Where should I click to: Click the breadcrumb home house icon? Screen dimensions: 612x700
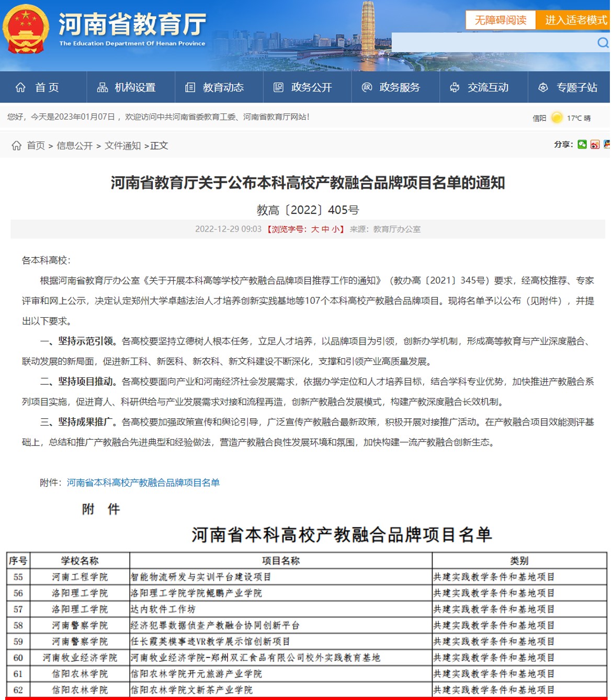click(x=17, y=146)
